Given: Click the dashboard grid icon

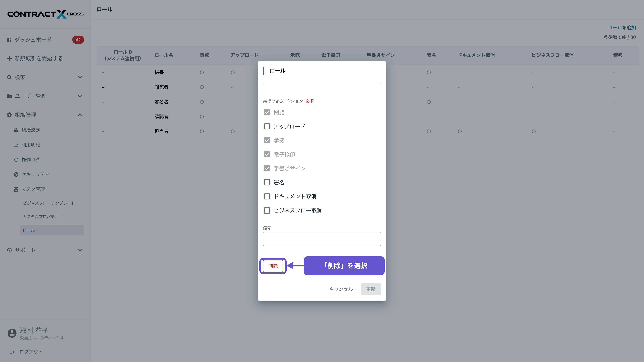Looking at the screenshot, I should pyautogui.click(x=9, y=40).
